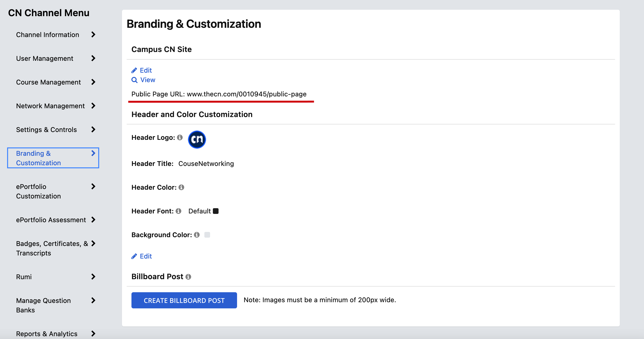The width and height of the screenshot is (644, 339).
Task: Open Settings & Controls menu item
Action: coord(47,130)
